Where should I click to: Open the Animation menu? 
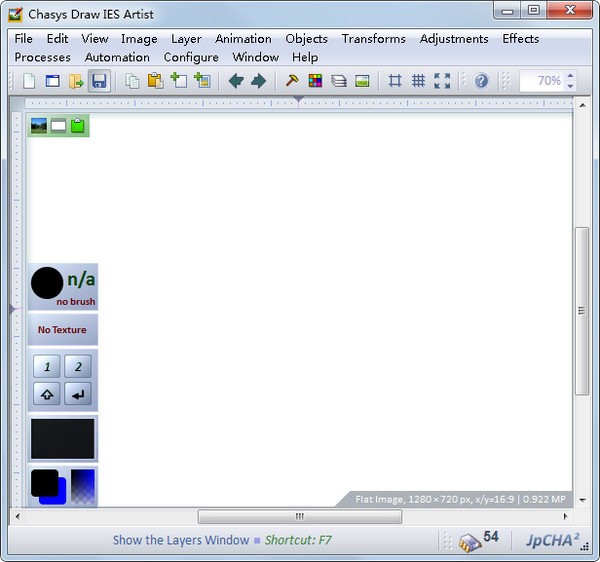[243, 39]
